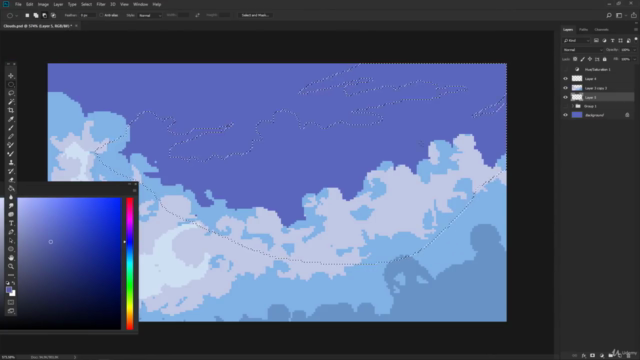Click the New selection mode icon

(27, 15)
